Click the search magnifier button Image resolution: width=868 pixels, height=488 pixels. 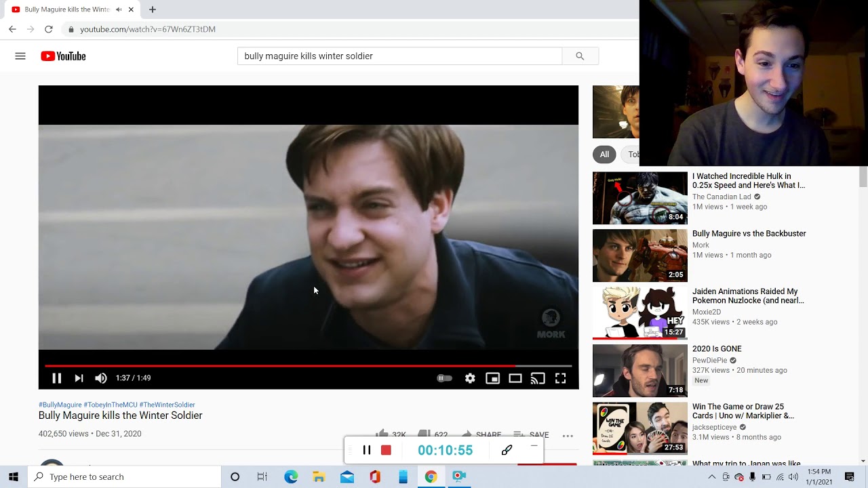click(x=580, y=56)
